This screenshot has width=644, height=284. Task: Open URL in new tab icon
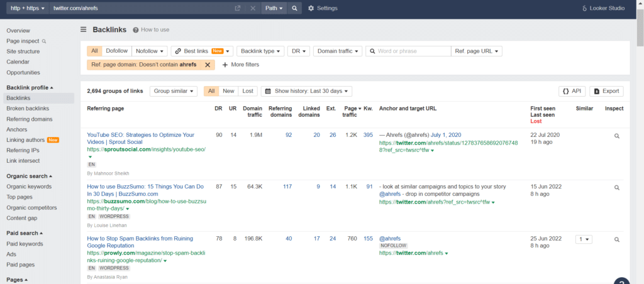[237, 8]
